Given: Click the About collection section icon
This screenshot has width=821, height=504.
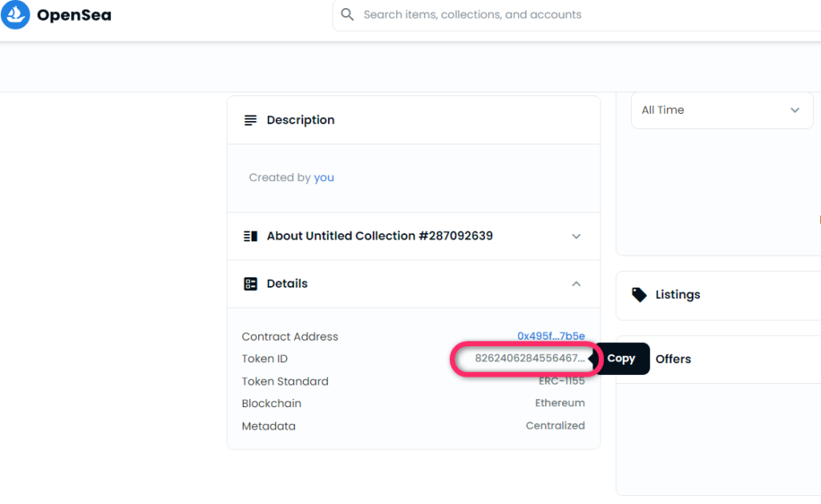Looking at the screenshot, I should point(251,236).
